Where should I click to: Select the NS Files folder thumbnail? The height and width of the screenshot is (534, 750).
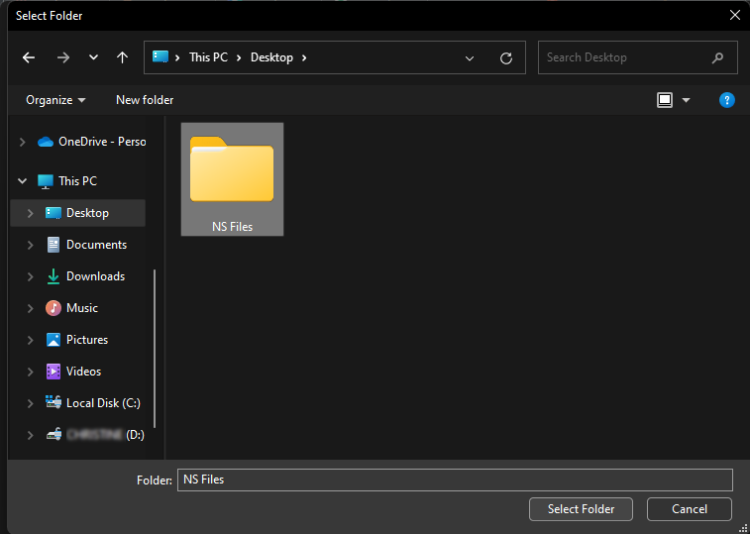[232, 169]
